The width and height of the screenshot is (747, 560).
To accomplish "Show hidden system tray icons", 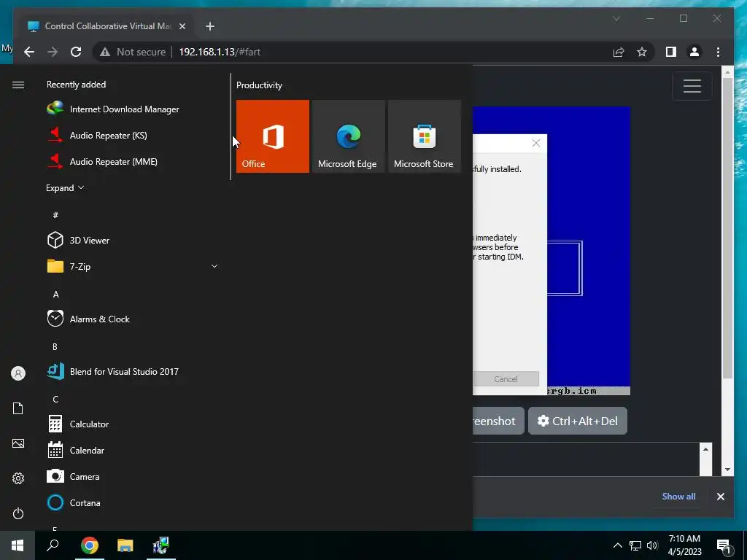I will point(617,545).
